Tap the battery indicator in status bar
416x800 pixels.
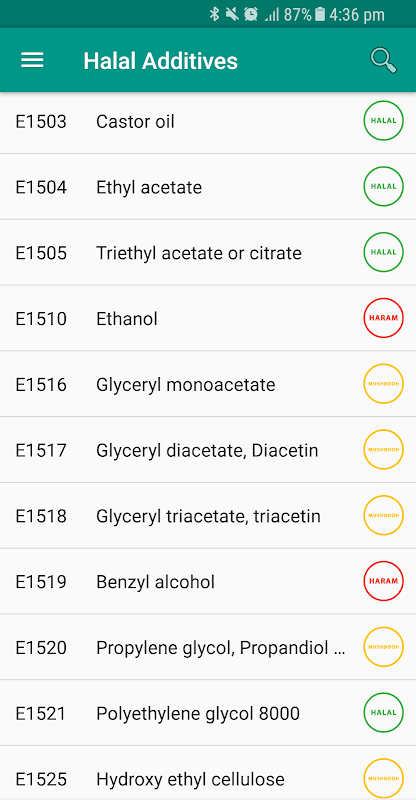(320, 14)
